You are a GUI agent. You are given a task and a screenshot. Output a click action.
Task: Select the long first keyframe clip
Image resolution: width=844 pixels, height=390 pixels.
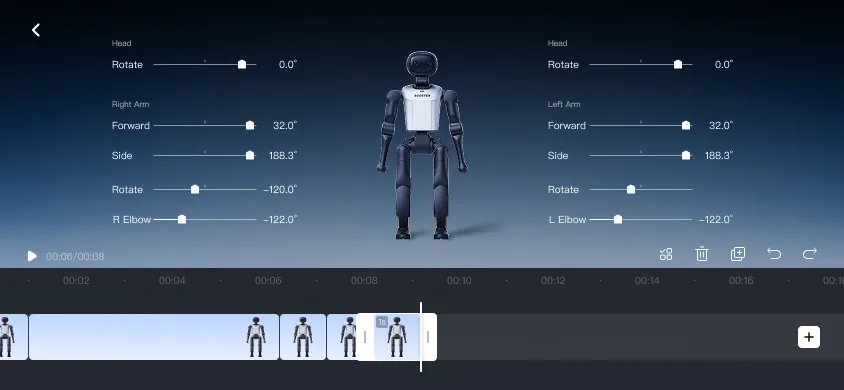click(x=154, y=337)
